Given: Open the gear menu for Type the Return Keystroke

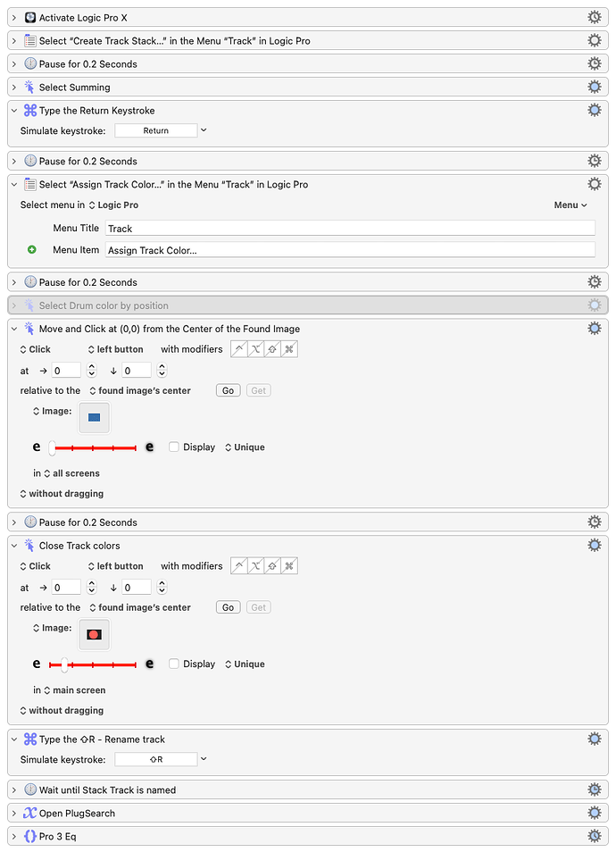Looking at the screenshot, I should point(595,110).
